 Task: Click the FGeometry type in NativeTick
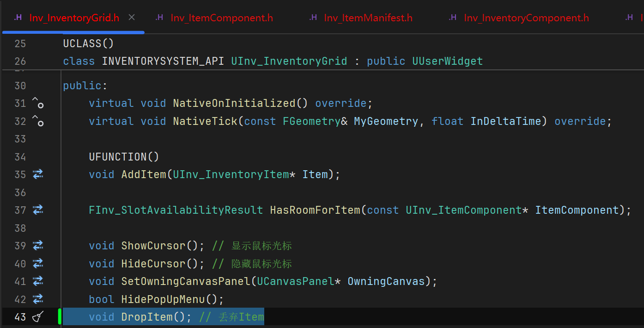click(312, 121)
